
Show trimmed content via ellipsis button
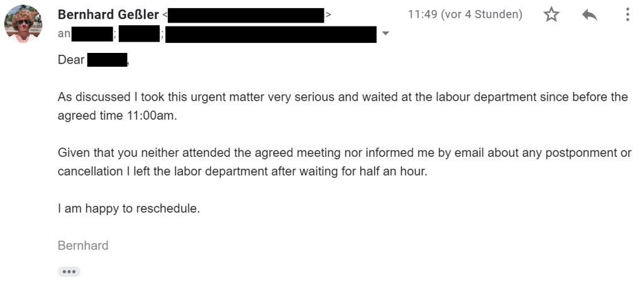(x=69, y=272)
